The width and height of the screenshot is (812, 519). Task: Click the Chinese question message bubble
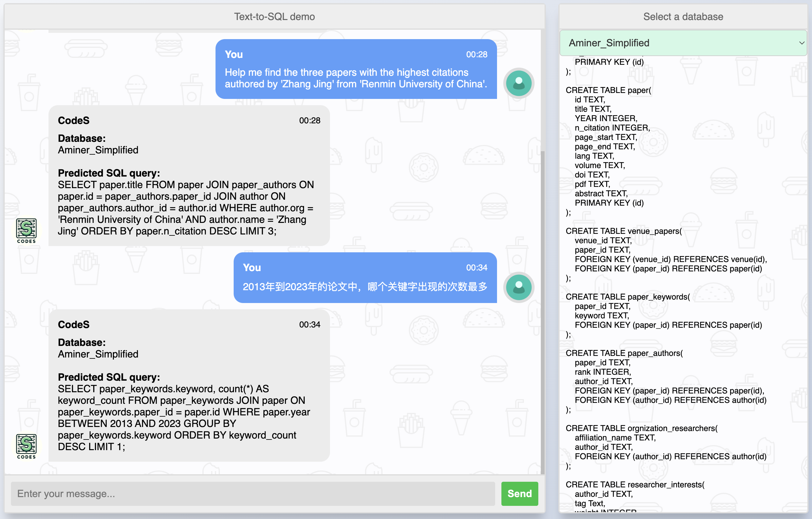[x=365, y=286]
